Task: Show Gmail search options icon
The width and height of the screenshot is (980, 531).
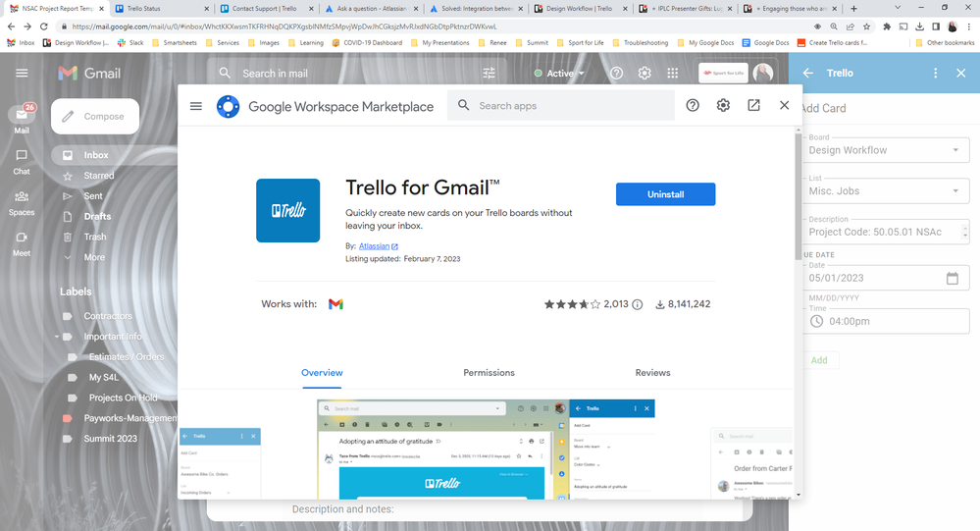Action: (489, 74)
